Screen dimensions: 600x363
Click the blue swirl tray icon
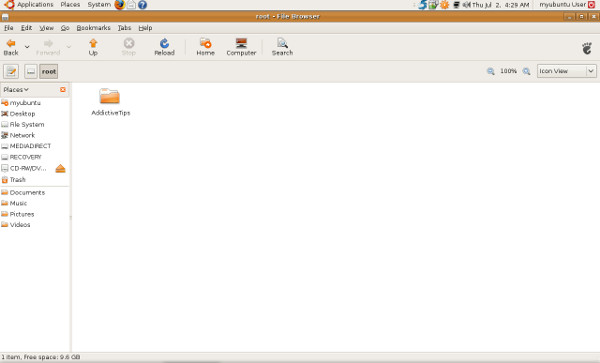[422, 5]
